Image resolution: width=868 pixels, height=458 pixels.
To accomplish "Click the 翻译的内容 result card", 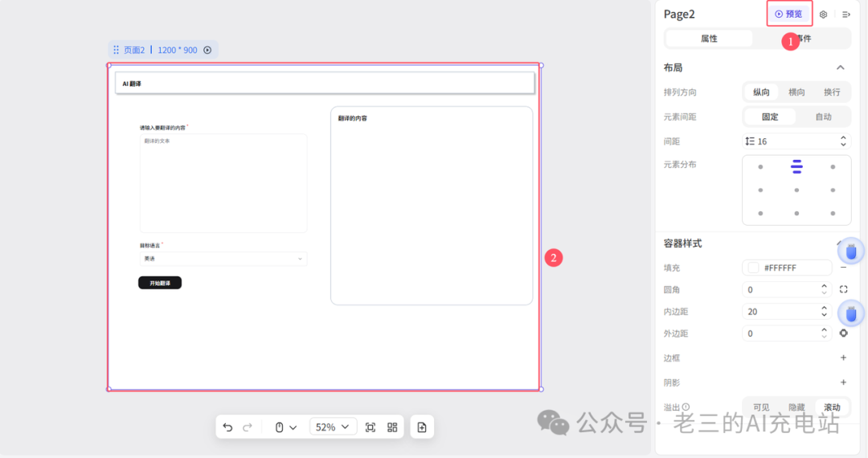I will tap(432, 205).
